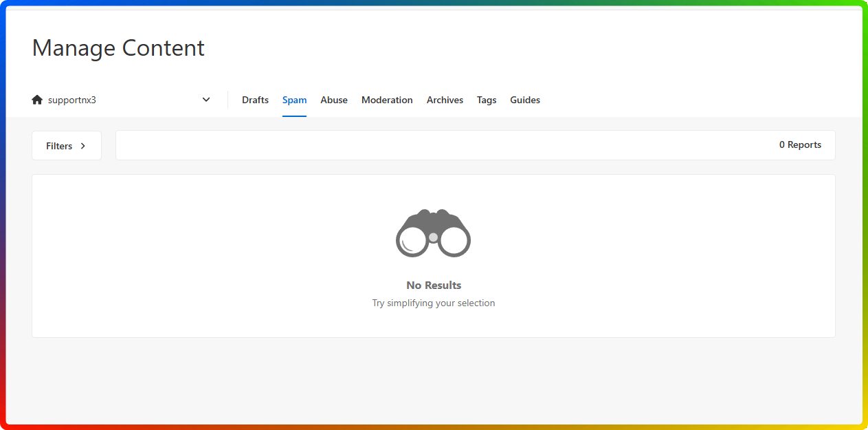This screenshot has height=430, width=868.
Task: Click the divider between selector and Drafts
Action: 227,100
